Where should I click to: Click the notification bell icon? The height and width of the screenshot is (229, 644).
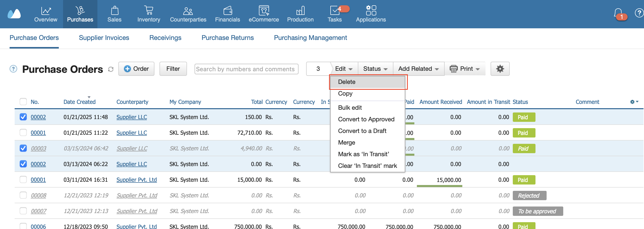618,13
